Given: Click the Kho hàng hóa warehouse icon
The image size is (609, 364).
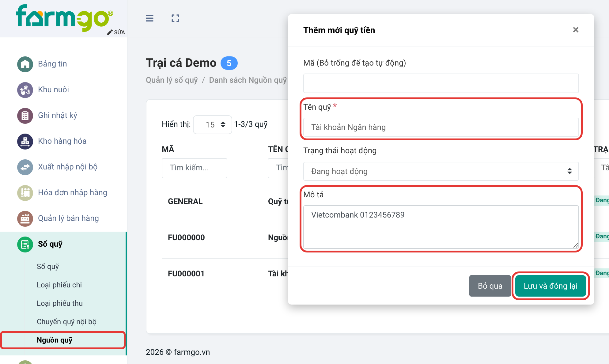Looking at the screenshot, I should pyautogui.click(x=25, y=141).
